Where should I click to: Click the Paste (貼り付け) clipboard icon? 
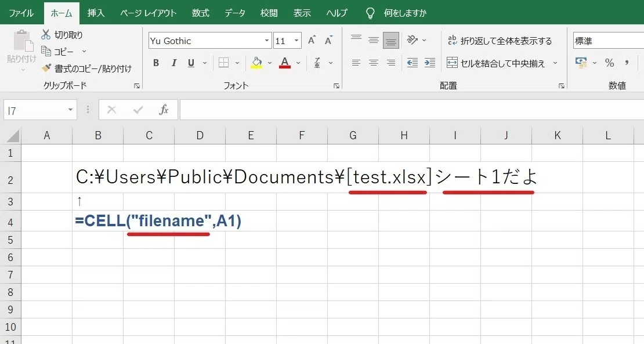point(23,41)
